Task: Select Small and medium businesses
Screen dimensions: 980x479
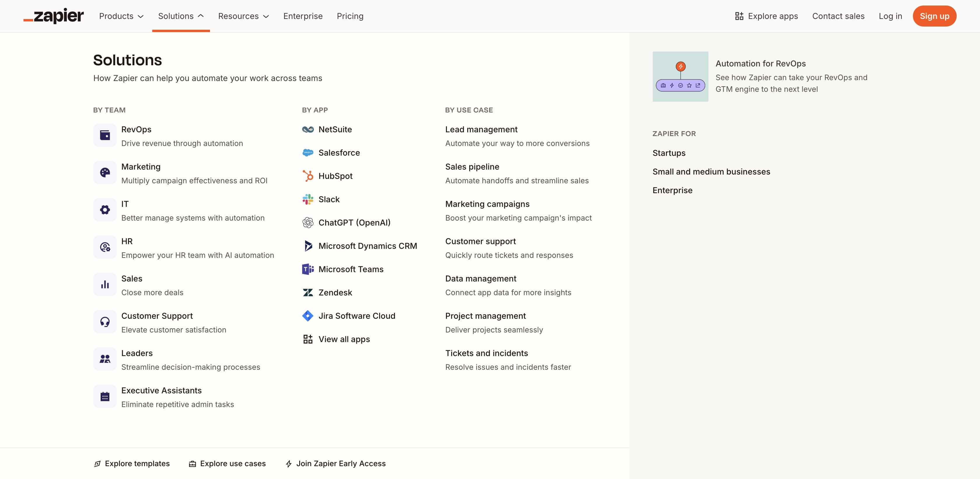Action: [x=711, y=171]
